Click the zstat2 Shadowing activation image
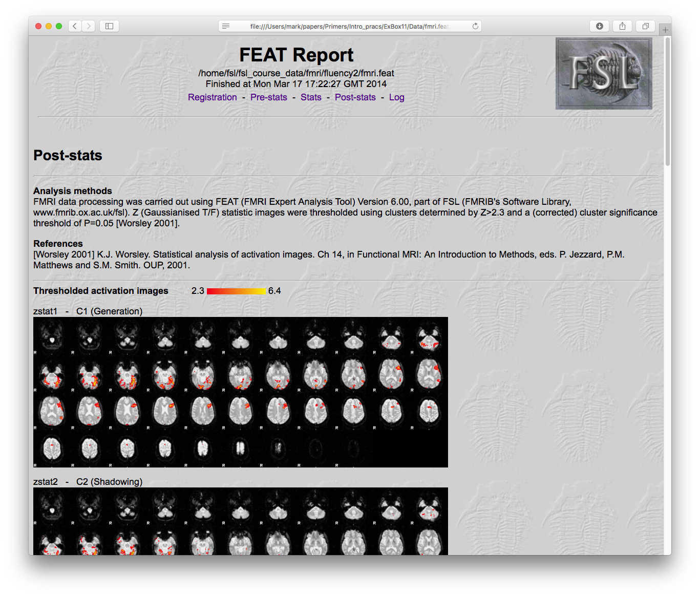 [241, 521]
